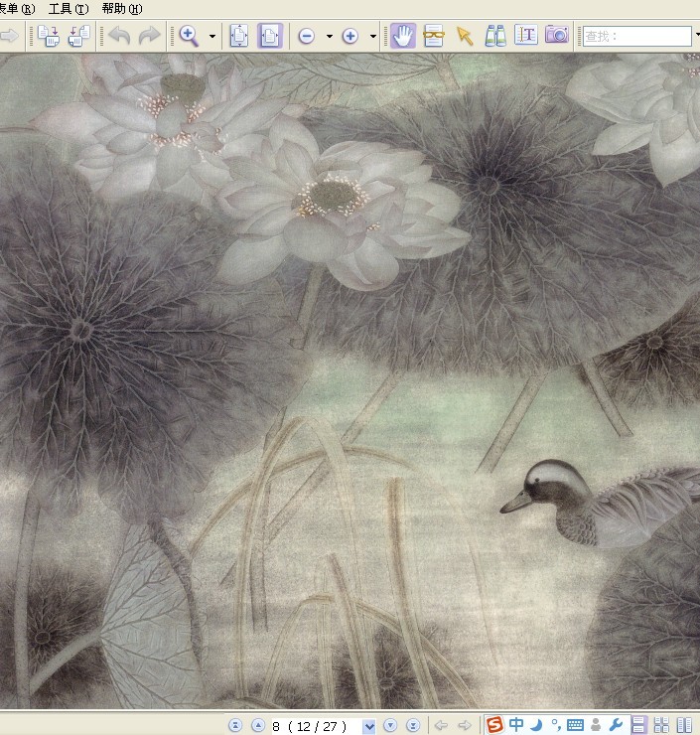
Task: Go to the first page button
Action: coord(235,726)
